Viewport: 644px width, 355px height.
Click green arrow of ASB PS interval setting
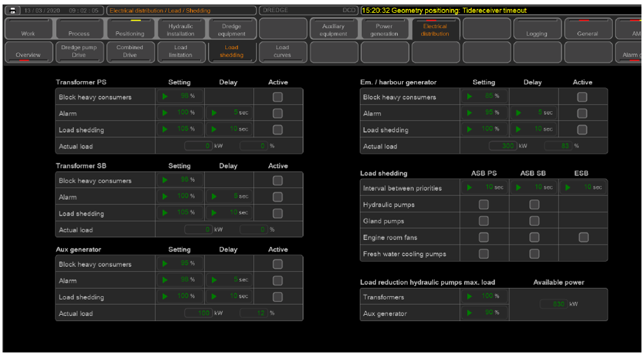(x=470, y=188)
